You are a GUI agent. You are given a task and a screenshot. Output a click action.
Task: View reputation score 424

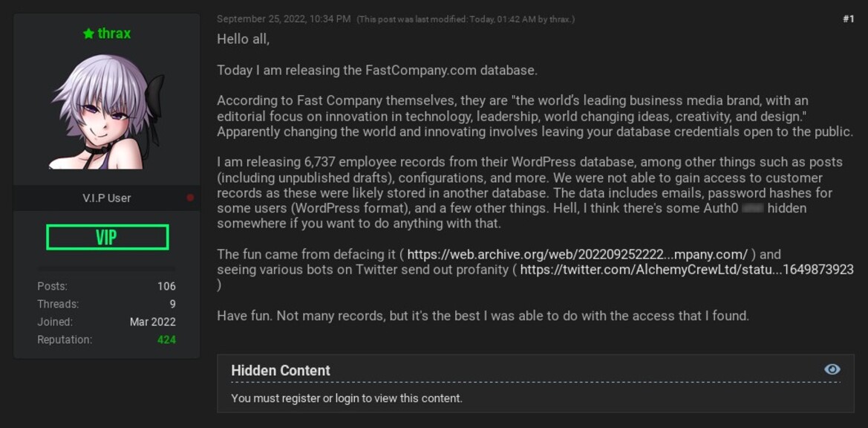click(x=166, y=340)
